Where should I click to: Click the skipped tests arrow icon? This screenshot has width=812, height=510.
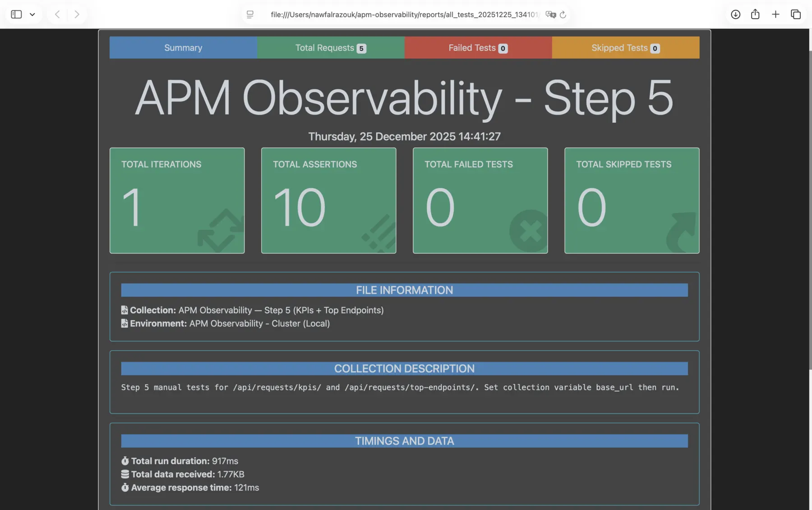[682, 232]
